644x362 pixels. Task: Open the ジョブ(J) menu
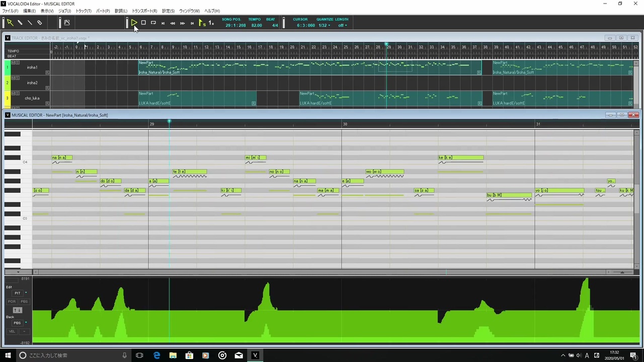click(64, 11)
